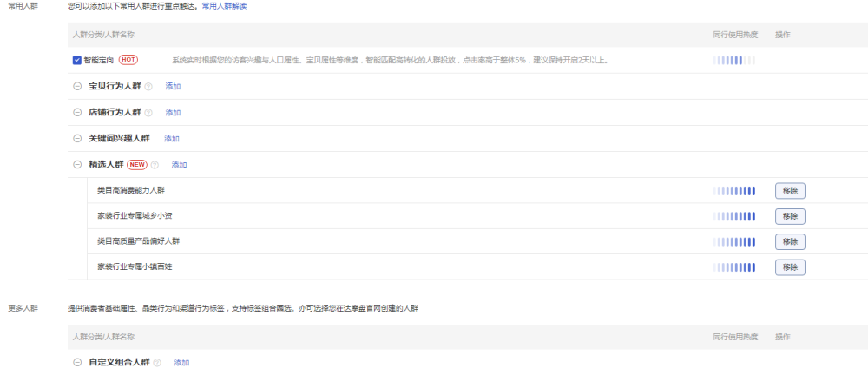This screenshot has height=375, width=868.
Task: Remove 家装行业专属小镇百姓 with 移除 button
Action: point(789,266)
